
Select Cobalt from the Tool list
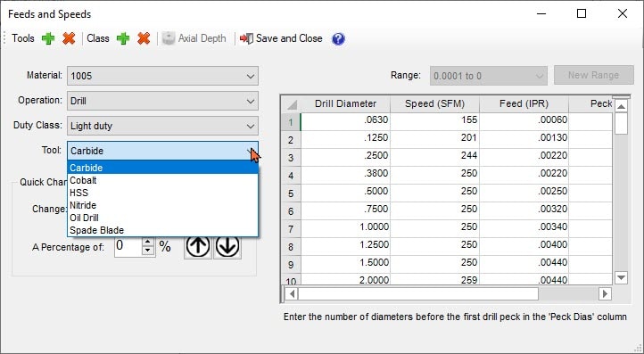(162, 180)
